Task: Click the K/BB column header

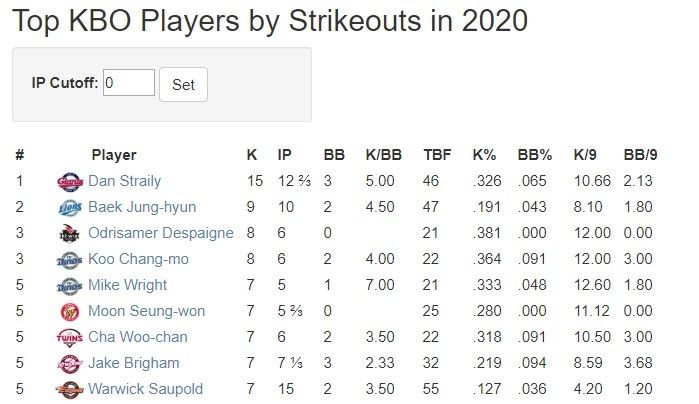Action: pos(384,155)
